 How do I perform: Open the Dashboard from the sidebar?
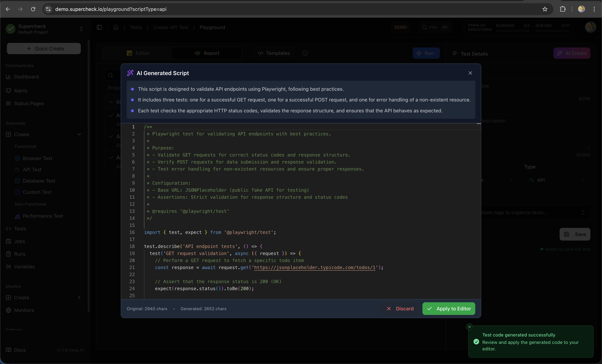point(26,77)
